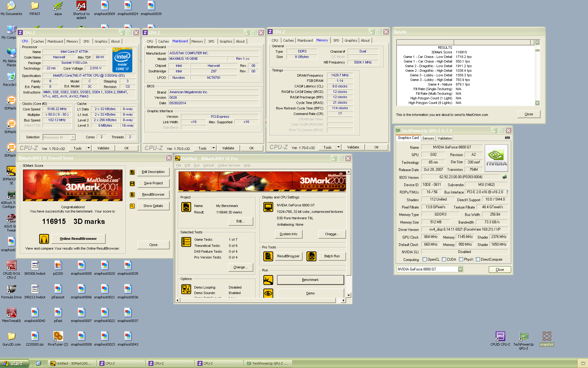This screenshot has height=368, width=588.
Task: Toggle the OpenCL checkbox in GPU-Z
Action: pos(424,259)
